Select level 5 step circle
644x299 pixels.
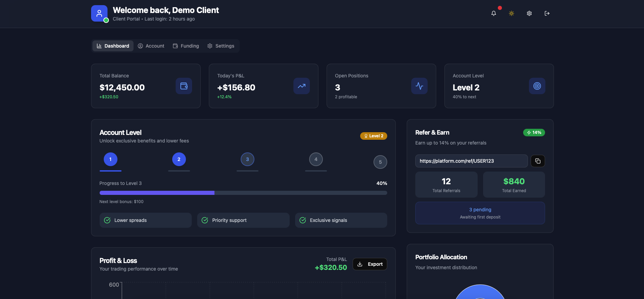380,162
